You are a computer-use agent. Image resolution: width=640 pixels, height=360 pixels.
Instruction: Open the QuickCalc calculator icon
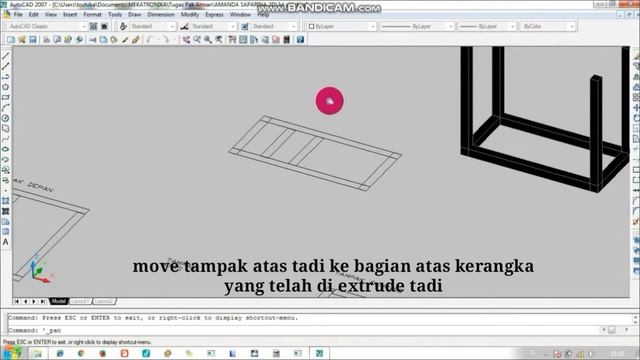tap(287, 40)
